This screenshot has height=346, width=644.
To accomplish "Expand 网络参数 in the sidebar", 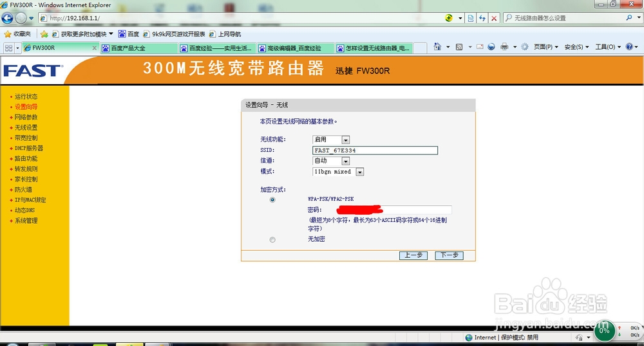I will (x=26, y=117).
